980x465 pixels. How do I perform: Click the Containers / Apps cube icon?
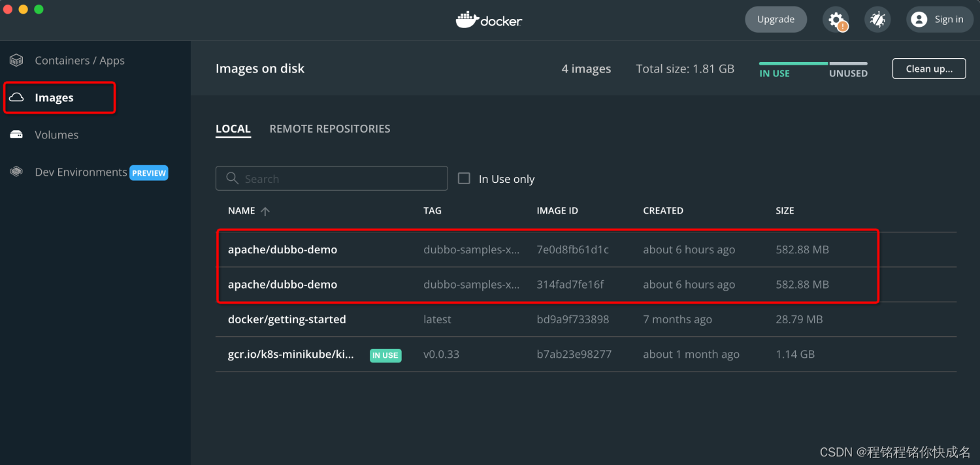pos(16,60)
